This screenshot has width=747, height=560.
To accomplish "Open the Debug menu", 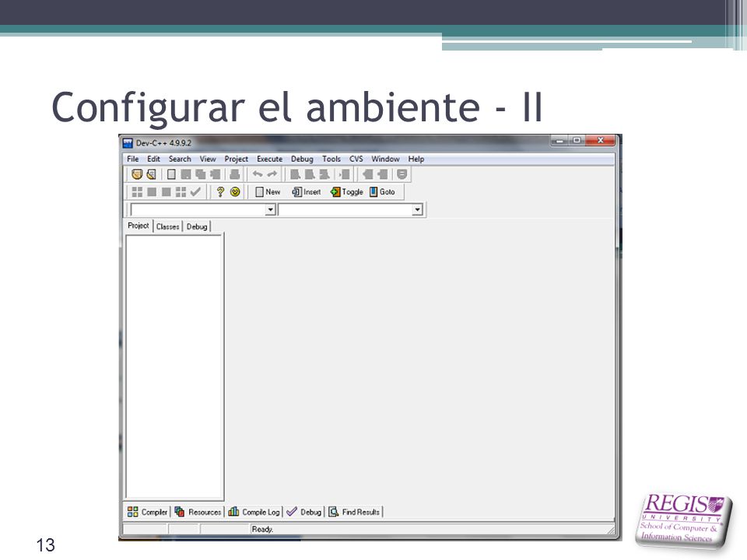I will 302,159.
